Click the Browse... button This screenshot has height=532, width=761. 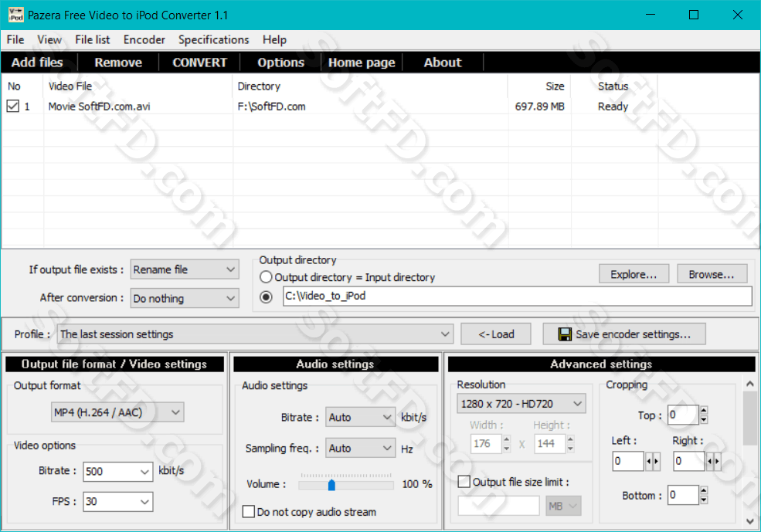[x=712, y=274]
